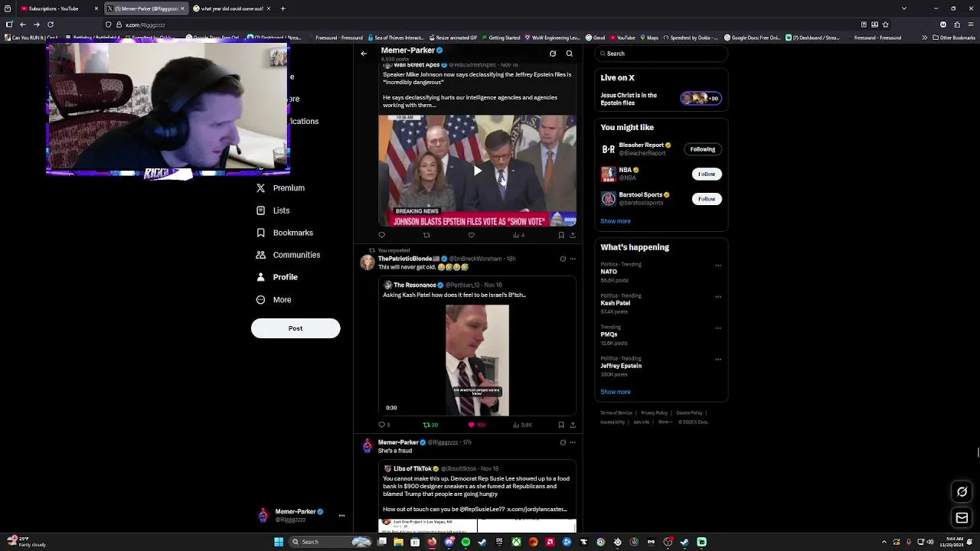Image resolution: width=980 pixels, height=551 pixels.
Task: Play the Johnson Epstein files video
Action: 477,171
